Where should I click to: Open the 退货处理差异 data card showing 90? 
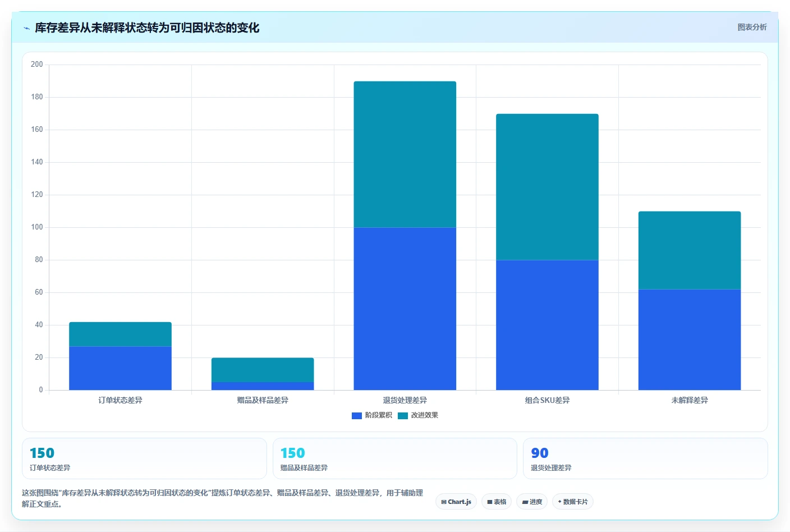pyautogui.click(x=645, y=458)
